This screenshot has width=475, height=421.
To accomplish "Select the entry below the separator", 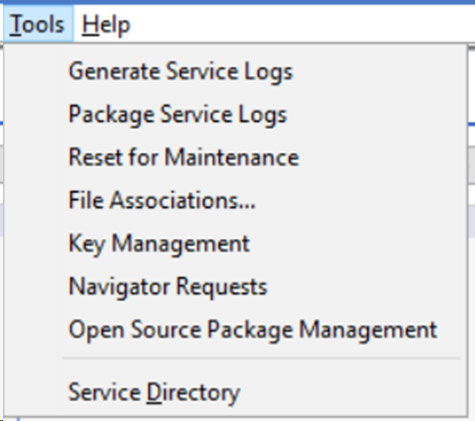I will click(x=235, y=392).
